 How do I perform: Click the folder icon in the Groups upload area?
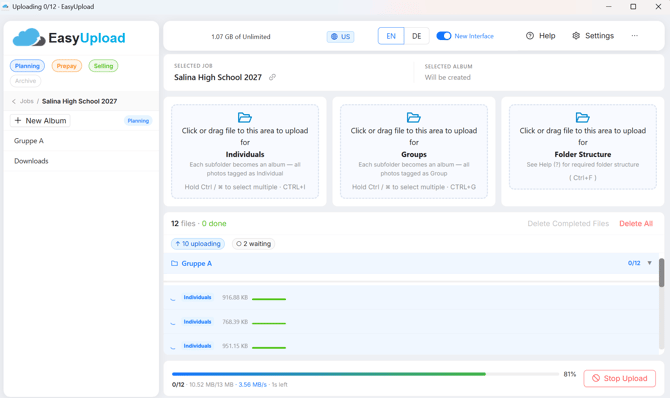(x=414, y=117)
